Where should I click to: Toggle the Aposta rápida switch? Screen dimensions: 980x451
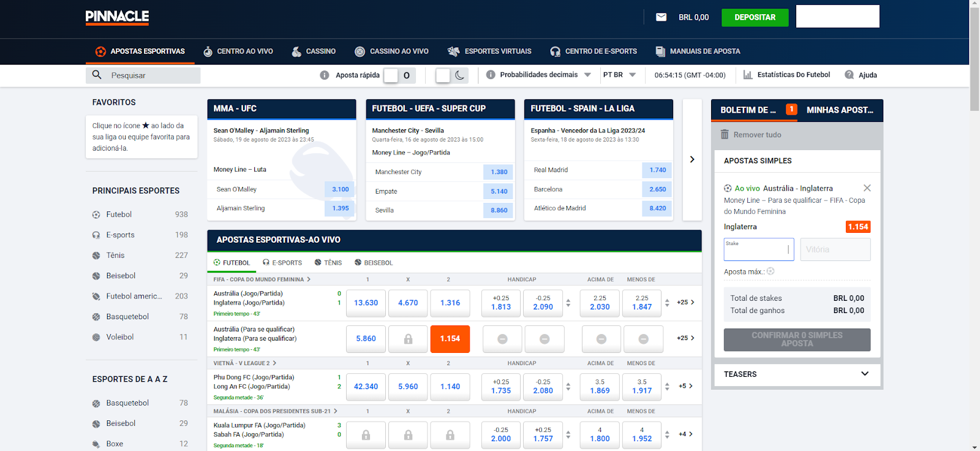399,75
